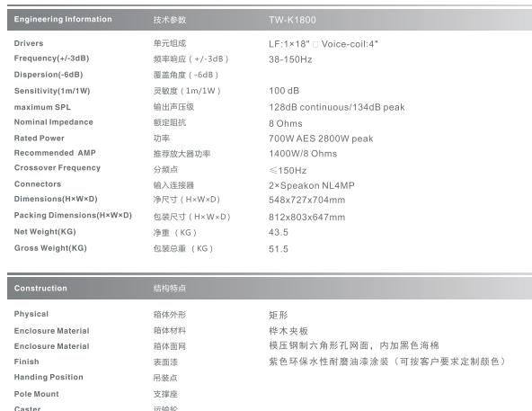Click the Chinese label '输出声压级'
This screenshot has height=411, width=532.
pyautogui.click(x=173, y=107)
